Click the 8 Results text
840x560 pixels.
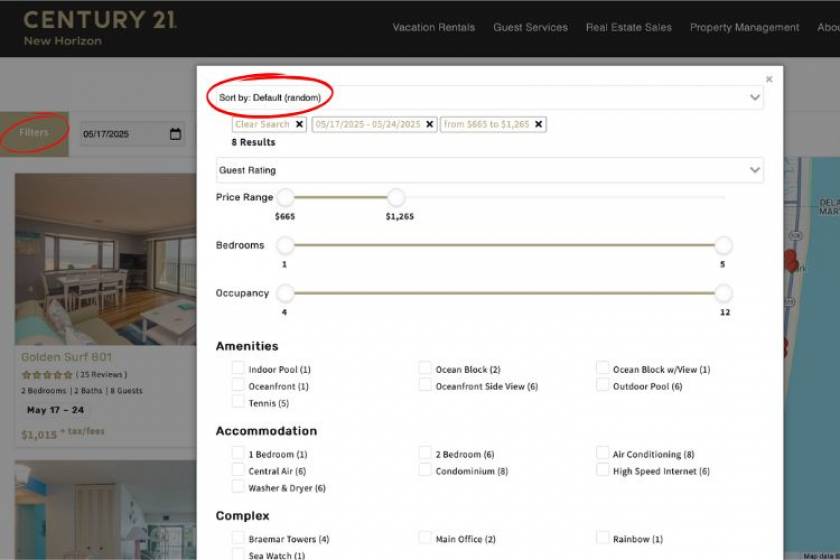[253, 142]
